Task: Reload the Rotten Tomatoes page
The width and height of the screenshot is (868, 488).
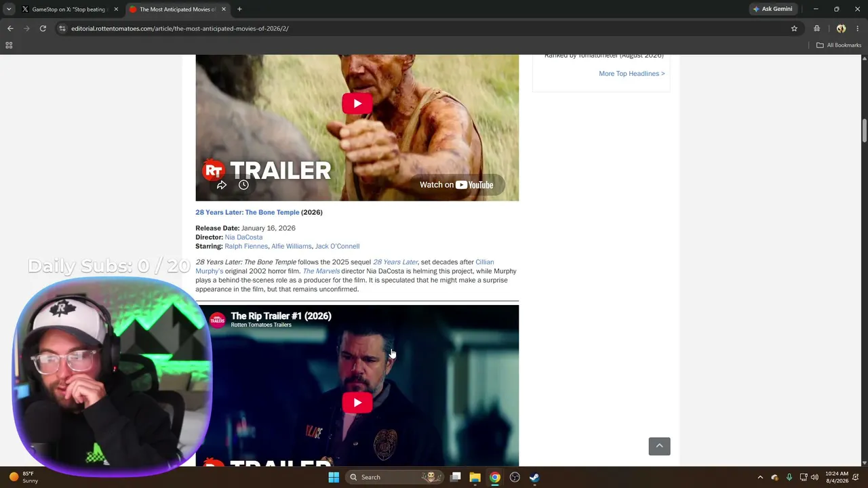Action: pyautogui.click(x=43, y=28)
